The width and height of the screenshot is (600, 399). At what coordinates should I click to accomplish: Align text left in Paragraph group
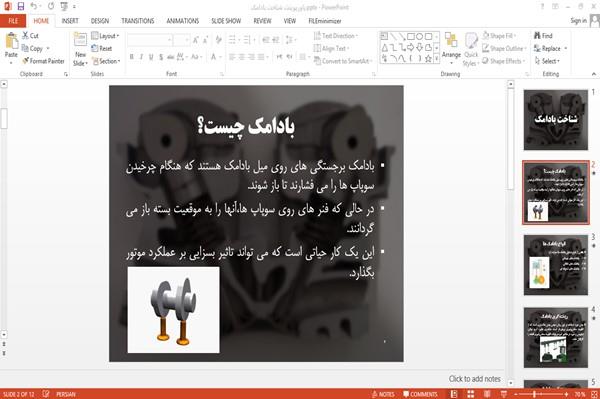pos(232,57)
